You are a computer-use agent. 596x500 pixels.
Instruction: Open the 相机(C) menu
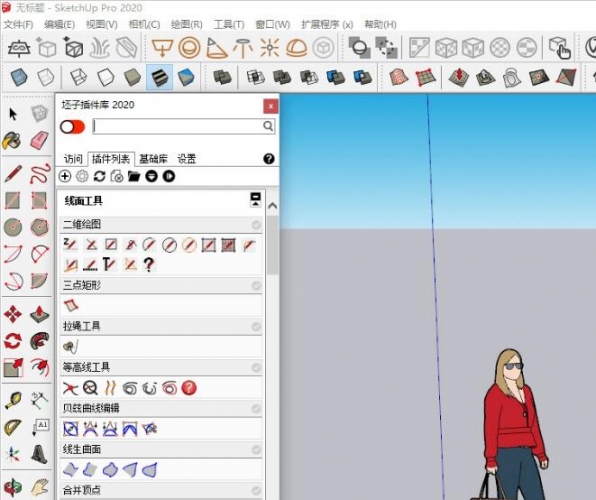coord(144,24)
